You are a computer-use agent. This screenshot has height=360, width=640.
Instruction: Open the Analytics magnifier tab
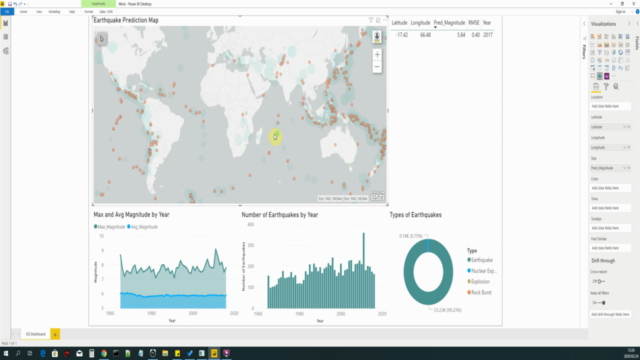pyautogui.click(x=616, y=87)
